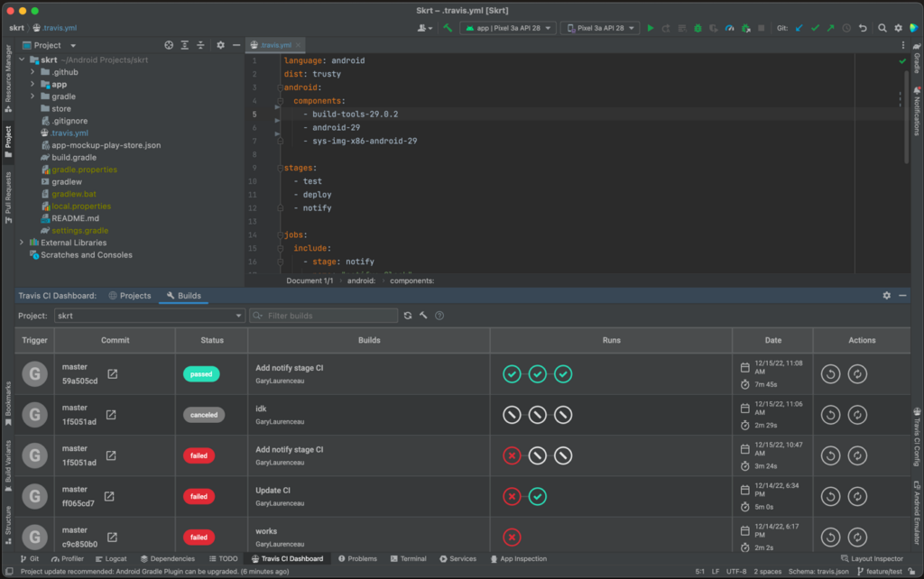Open editor tab options three dots

pyautogui.click(x=902, y=45)
